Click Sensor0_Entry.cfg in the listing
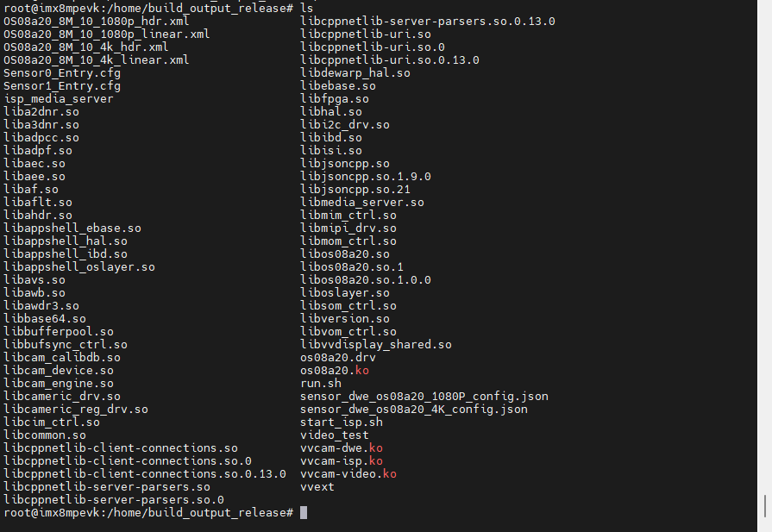Viewport: 772px width, 532px height. [x=61, y=73]
